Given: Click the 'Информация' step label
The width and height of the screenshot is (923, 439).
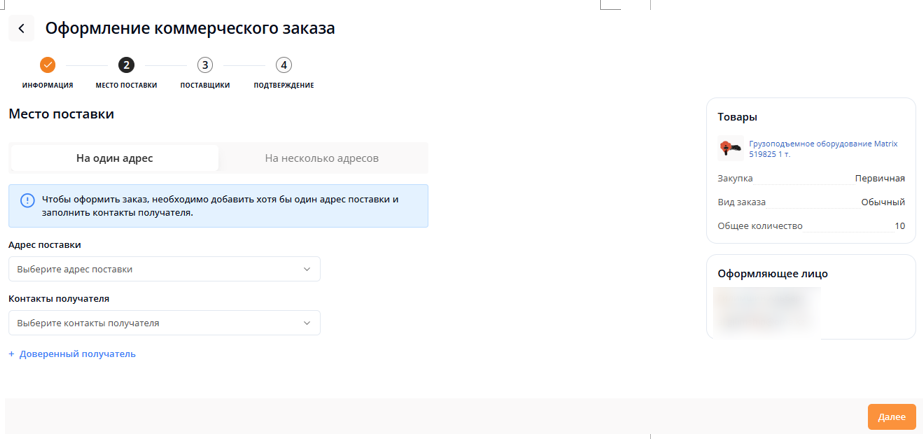Looking at the screenshot, I should click(x=47, y=85).
